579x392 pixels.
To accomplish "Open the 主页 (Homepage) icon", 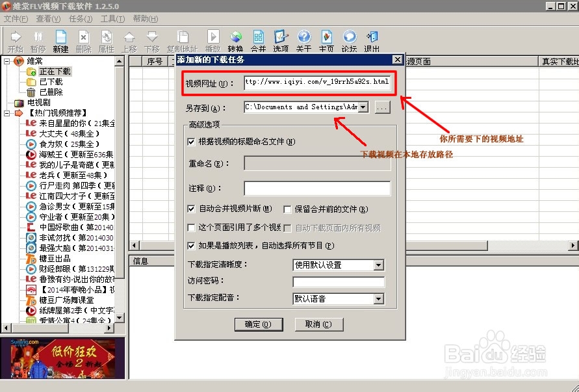I will [x=326, y=40].
